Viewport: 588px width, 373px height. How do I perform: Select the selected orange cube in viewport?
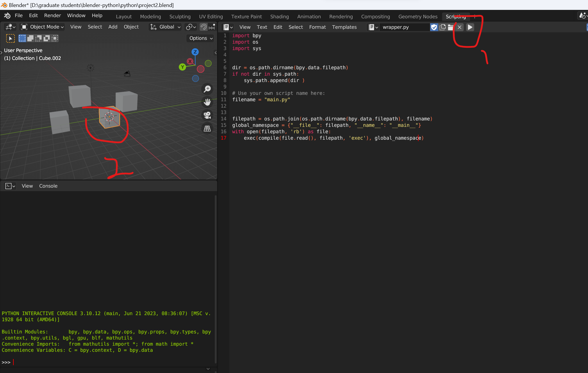click(109, 117)
